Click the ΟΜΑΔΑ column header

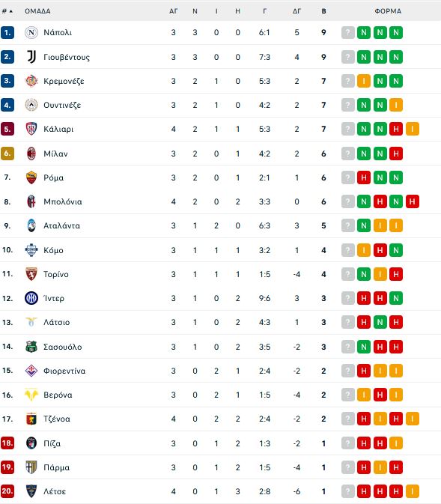(37, 11)
